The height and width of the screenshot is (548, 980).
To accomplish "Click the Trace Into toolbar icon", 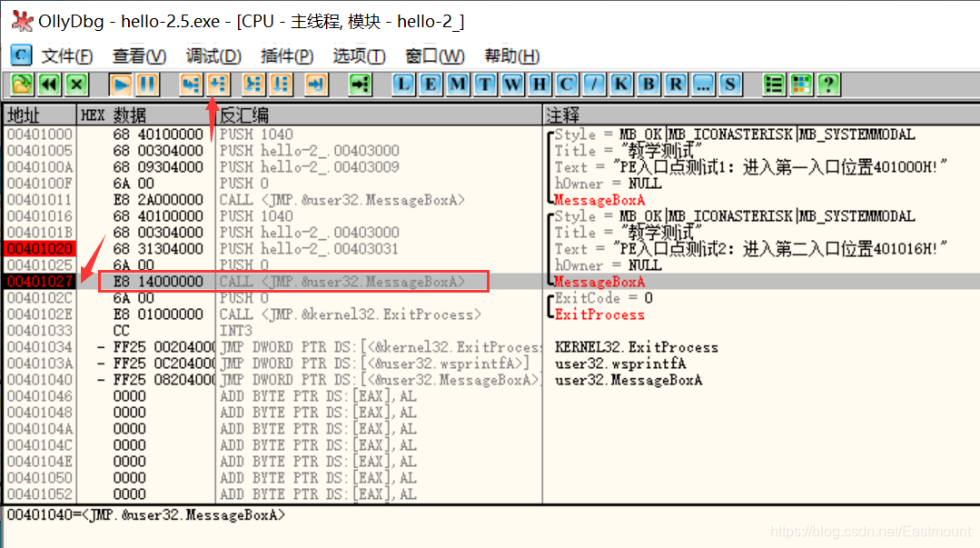I will 253,85.
